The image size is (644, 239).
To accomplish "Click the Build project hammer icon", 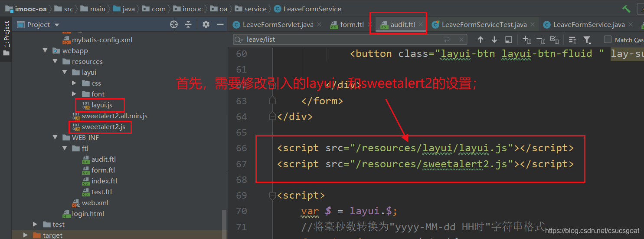I will tap(626, 9).
